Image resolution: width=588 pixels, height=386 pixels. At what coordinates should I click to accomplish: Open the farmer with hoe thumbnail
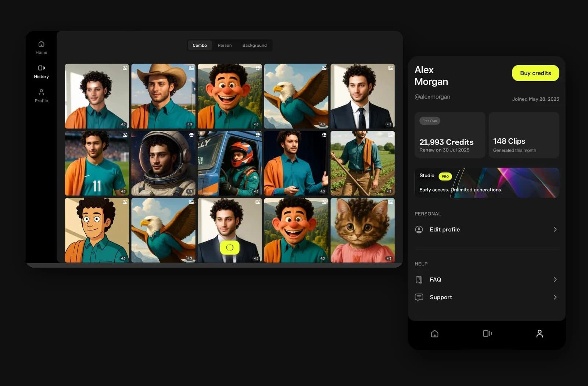(x=362, y=163)
